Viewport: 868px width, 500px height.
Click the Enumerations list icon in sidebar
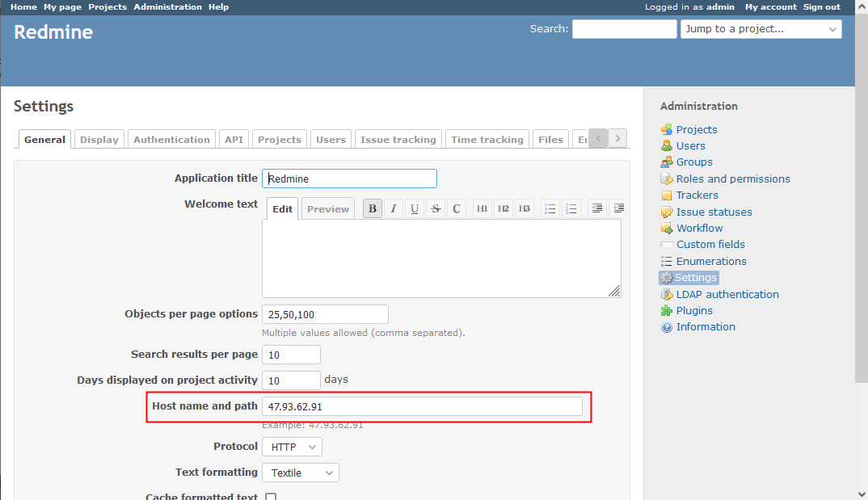click(x=667, y=261)
